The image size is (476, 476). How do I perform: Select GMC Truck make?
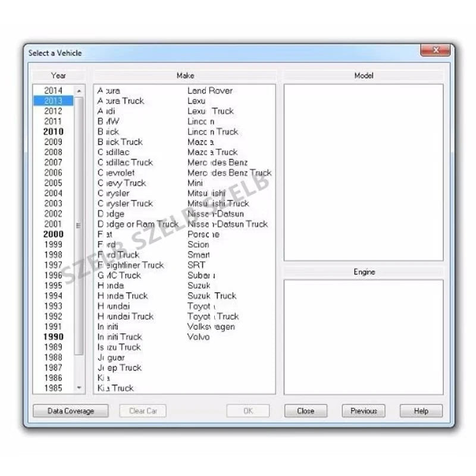(x=120, y=275)
